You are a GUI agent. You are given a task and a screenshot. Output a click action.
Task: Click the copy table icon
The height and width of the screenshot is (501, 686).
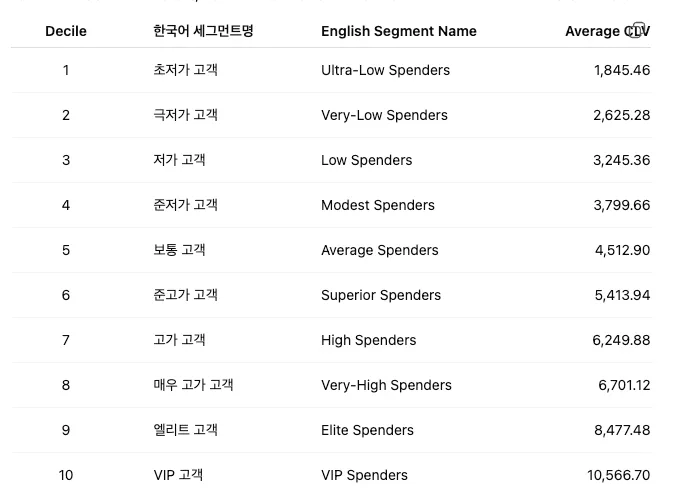[638, 30]
